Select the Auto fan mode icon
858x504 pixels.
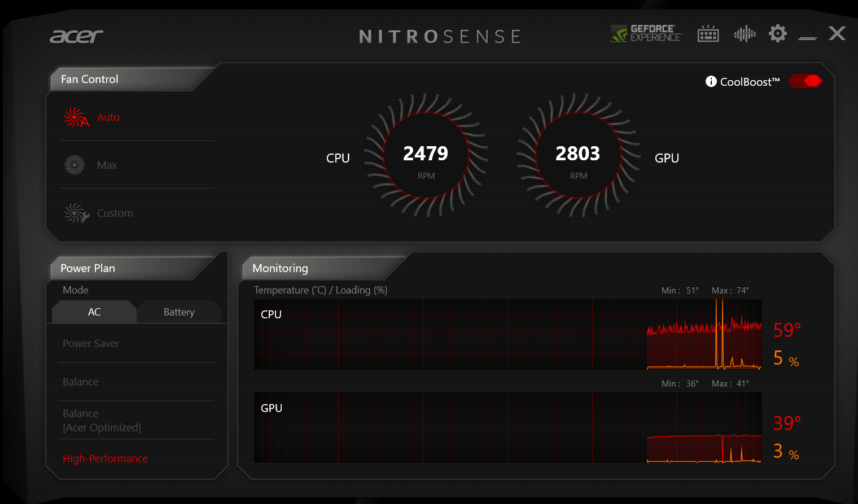76,117
